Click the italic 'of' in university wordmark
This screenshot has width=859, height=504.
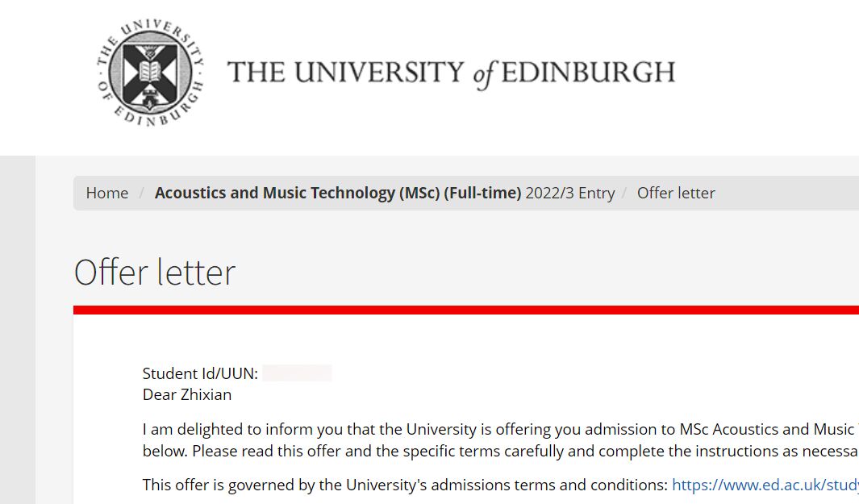point(484,74)
